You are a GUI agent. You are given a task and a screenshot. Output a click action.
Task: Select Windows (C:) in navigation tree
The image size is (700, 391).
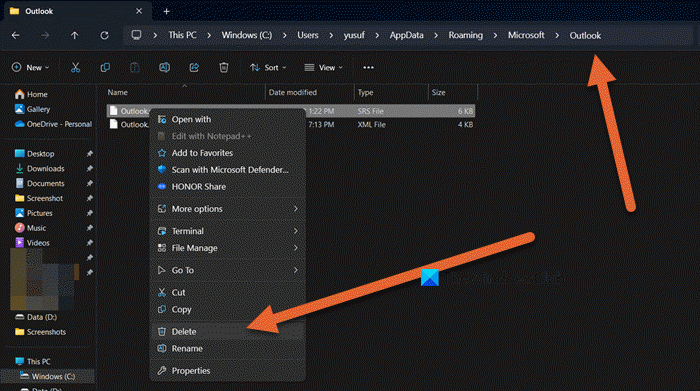(x=47, y=376)
